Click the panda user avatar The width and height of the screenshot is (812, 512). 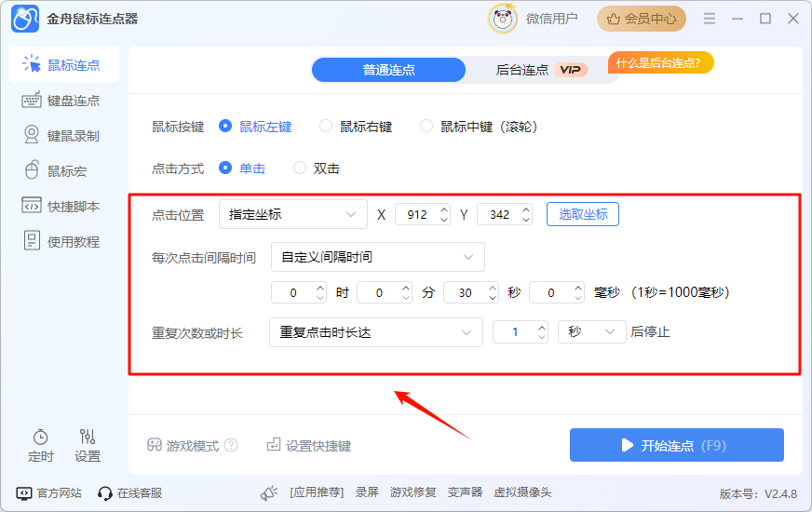[x=502, y=20]
